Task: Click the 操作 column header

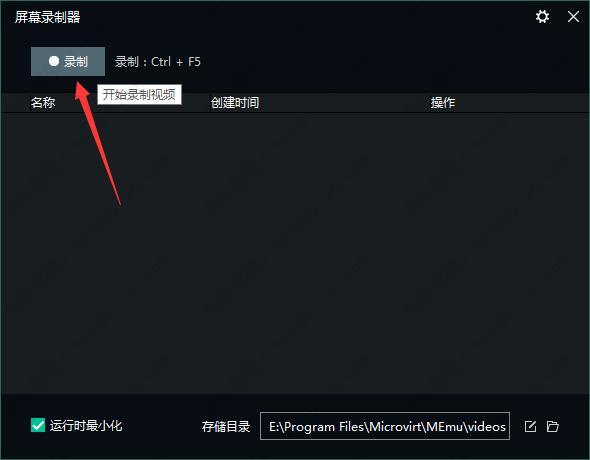Action: [443, 102]
